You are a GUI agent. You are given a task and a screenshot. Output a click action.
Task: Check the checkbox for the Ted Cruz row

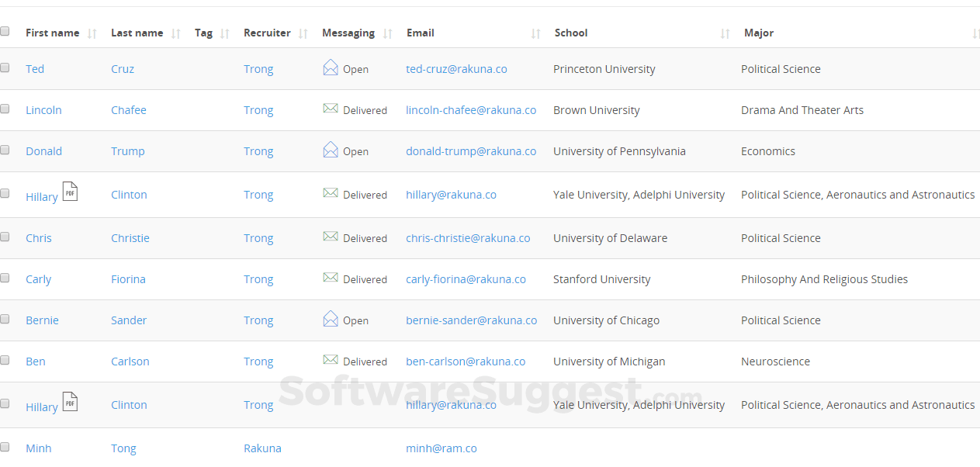coord(5,67)
